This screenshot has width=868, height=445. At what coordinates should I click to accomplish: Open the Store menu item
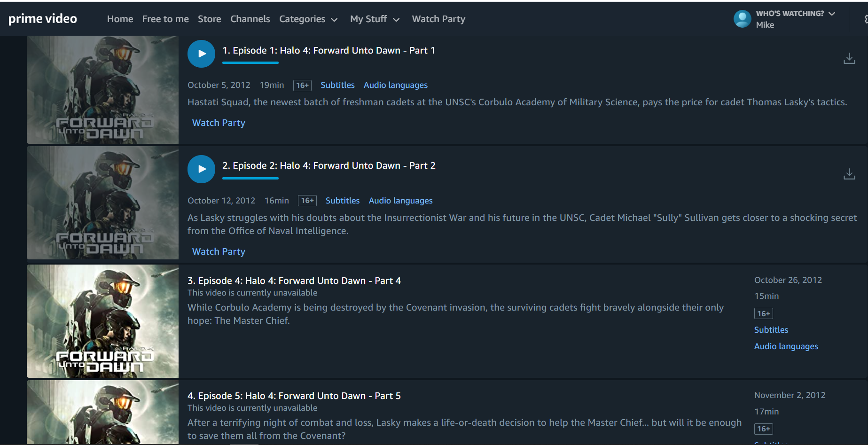click(x=209, y=19)
